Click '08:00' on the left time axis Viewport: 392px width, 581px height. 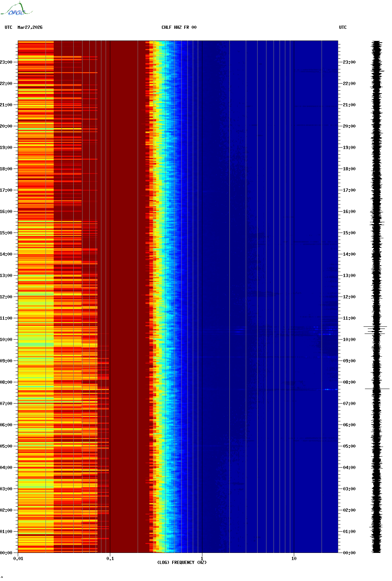click(x=6, y=382)
